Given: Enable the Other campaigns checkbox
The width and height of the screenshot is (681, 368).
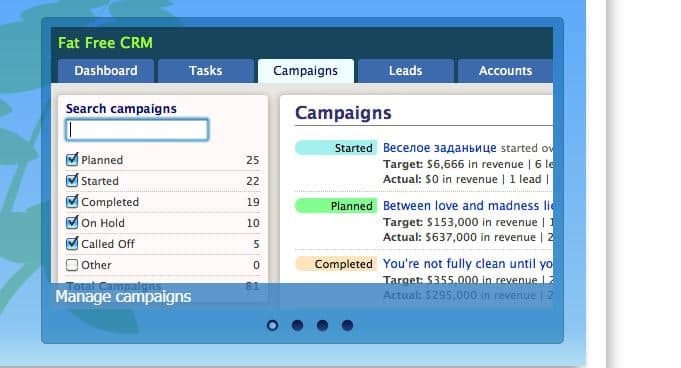Looking at the screenshot, I should [x=72, y=265].
